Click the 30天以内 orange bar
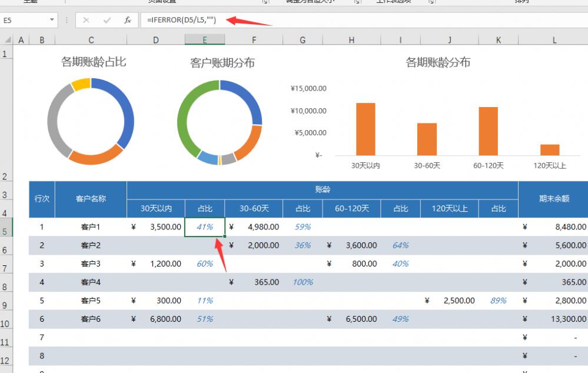The width and height of the screenshot is (588, 373). point(366,129)
